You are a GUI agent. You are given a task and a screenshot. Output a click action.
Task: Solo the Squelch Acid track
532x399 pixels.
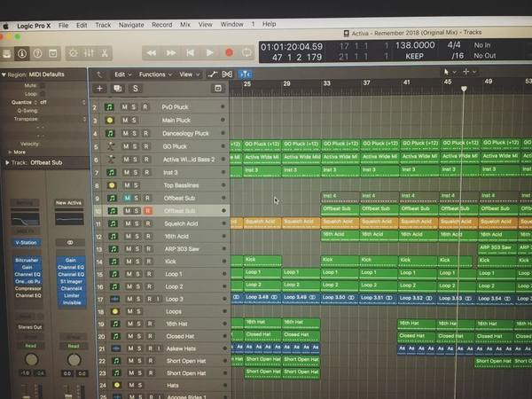click(x=137, y=223)
